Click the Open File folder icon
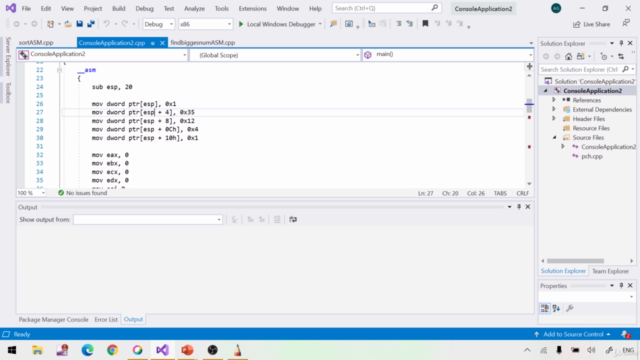 (68, 24)
